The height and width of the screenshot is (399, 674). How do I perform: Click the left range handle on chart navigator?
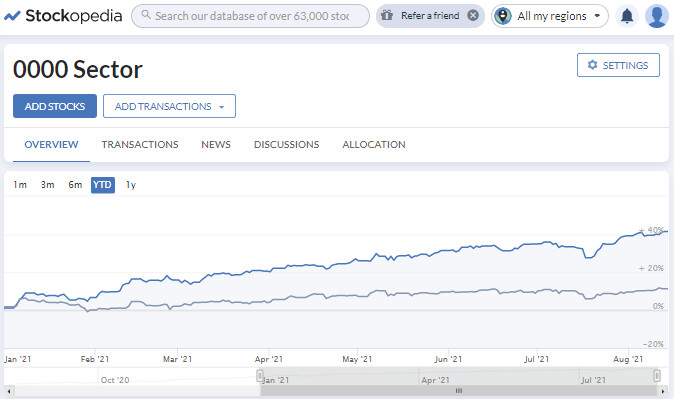(260, 376)
